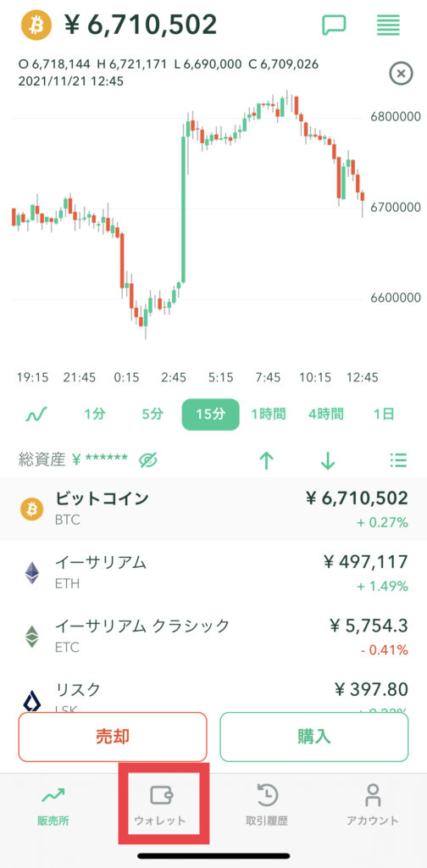Switch to line chart icon

(36, 414)
